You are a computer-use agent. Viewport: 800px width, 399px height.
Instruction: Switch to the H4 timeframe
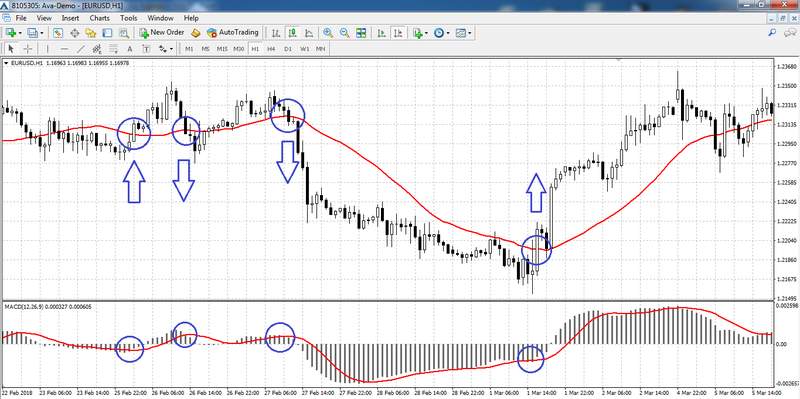[x=271, y=49]
